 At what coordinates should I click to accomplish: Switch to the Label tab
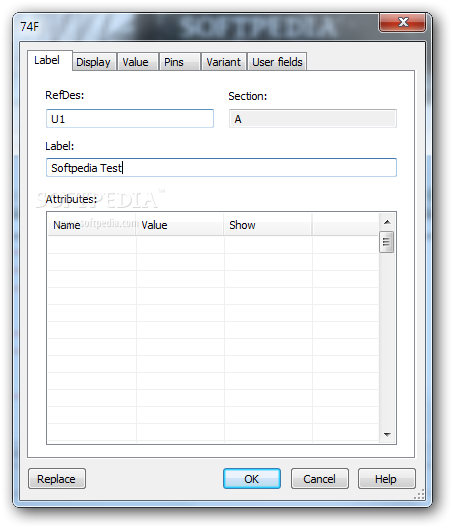coord(50,61)
